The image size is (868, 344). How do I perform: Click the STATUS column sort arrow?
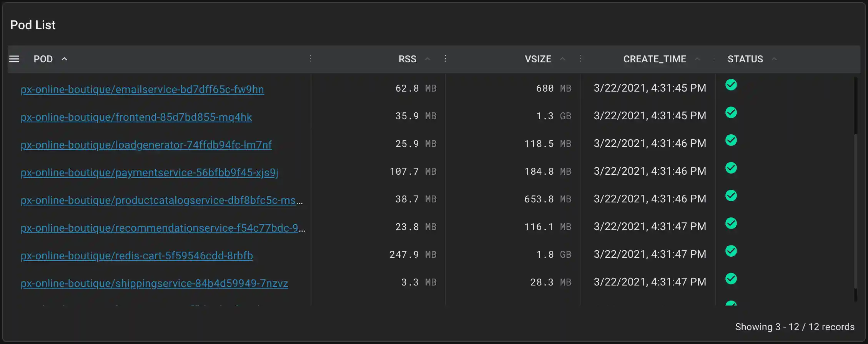[774, 59]
